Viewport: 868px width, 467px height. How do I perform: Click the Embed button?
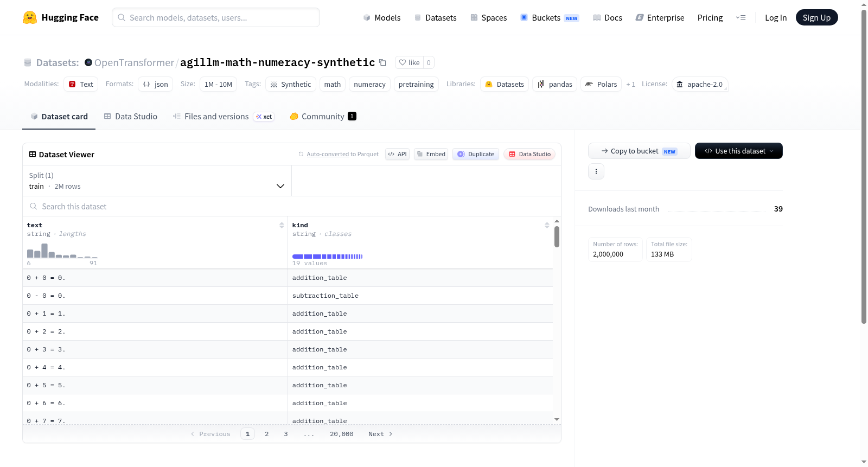[431, 154]
